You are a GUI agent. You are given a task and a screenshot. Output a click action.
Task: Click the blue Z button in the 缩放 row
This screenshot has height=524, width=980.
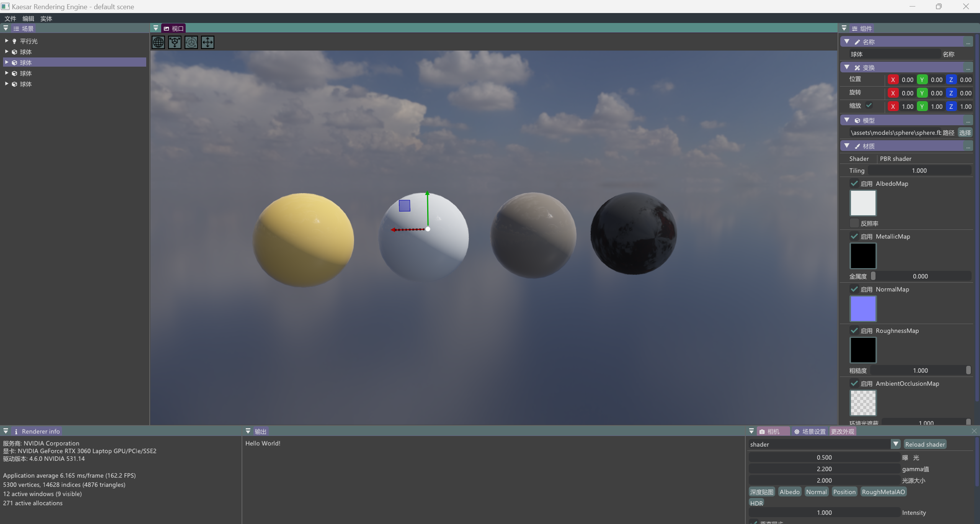[951, 106]
